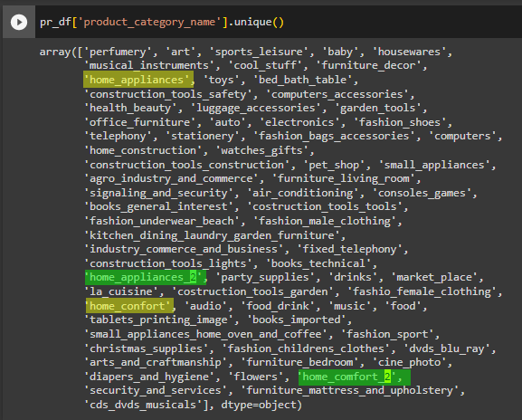Click 'la_cuisine' in the output
The image size is (522, 420).
(121, 291)
